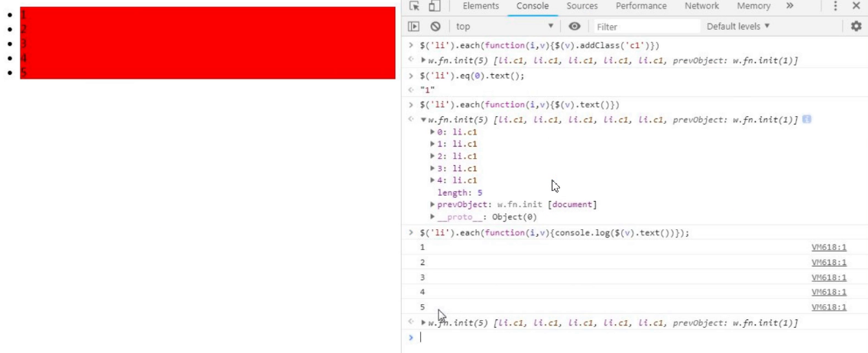Close the DevTools panel
This screenshot has width=868, height=353.
click(x=856, y=6)
